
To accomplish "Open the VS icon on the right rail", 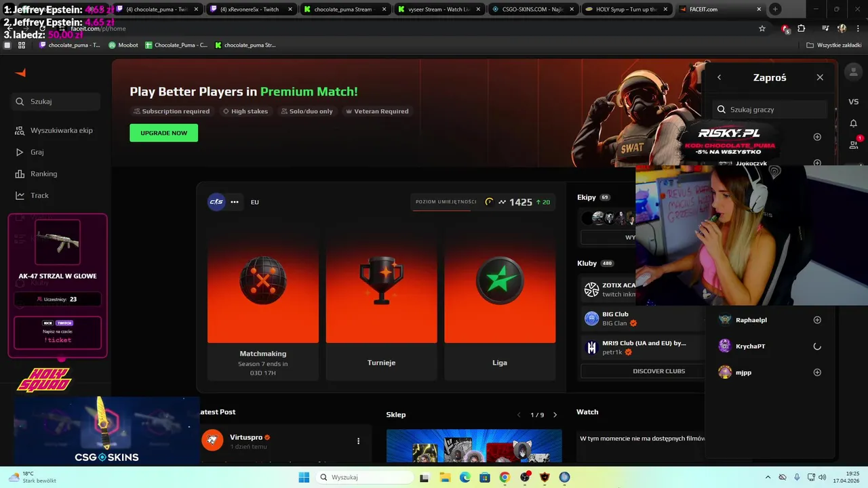I will pyautogui.click(x=853, y=102).
